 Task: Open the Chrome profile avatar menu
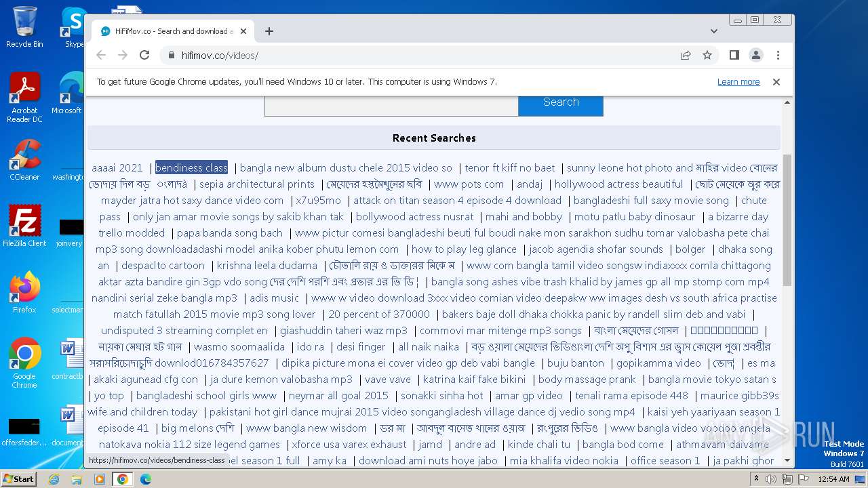pos(755,55)
